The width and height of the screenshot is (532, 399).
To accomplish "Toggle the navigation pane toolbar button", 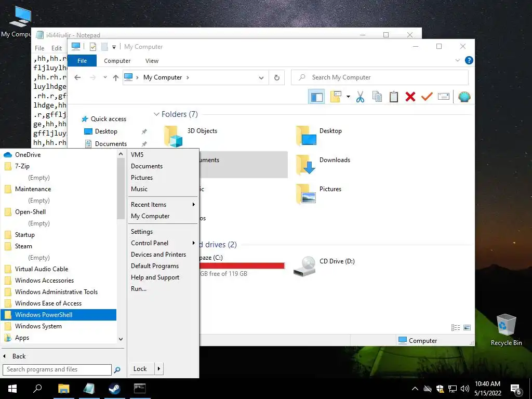I will 316,97.
